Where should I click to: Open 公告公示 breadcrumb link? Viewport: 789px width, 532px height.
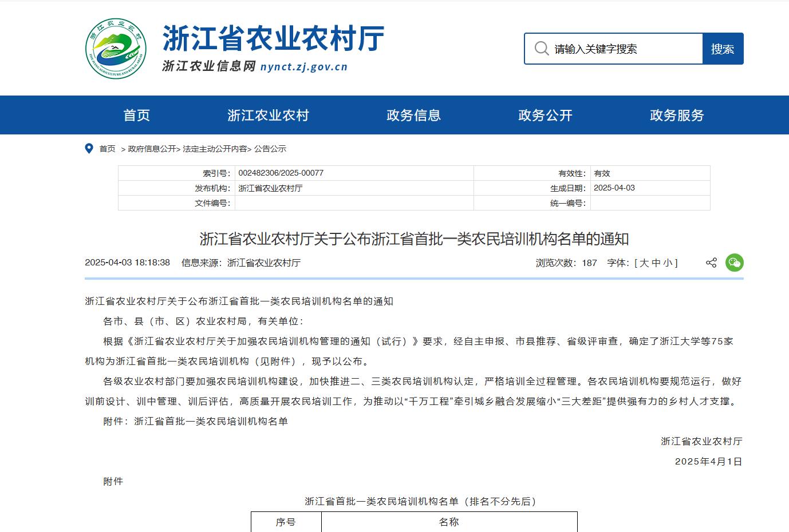click(x=270, y=149)
